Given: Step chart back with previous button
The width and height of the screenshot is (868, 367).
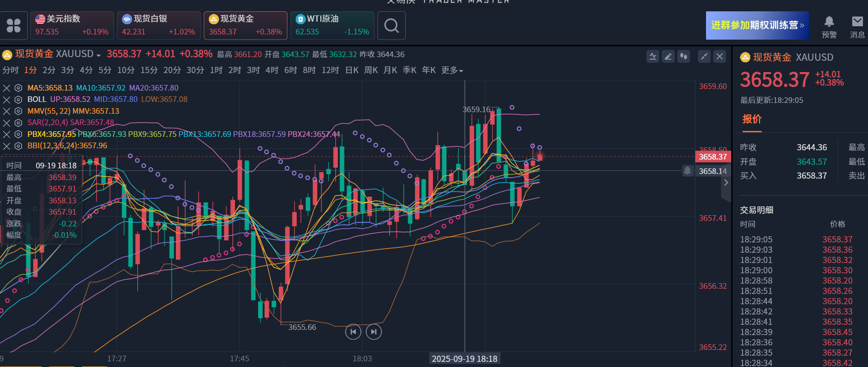Looking at the screenshot, I should click(353, 332).
